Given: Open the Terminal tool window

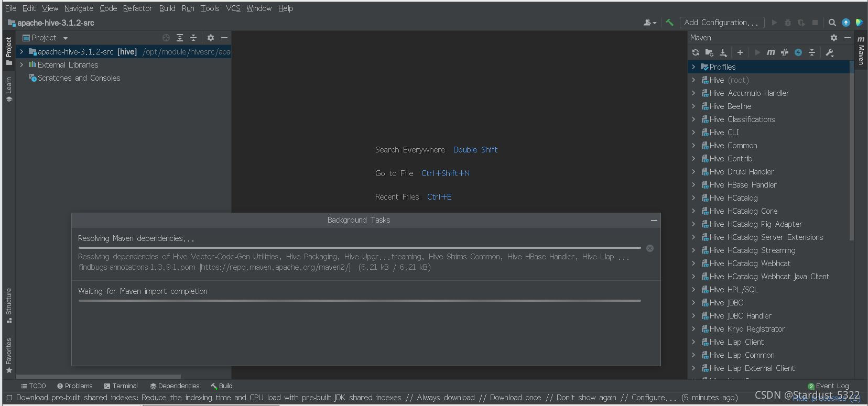Looking at the screenshot, I should pyautogui.click(x=121, y=386).
